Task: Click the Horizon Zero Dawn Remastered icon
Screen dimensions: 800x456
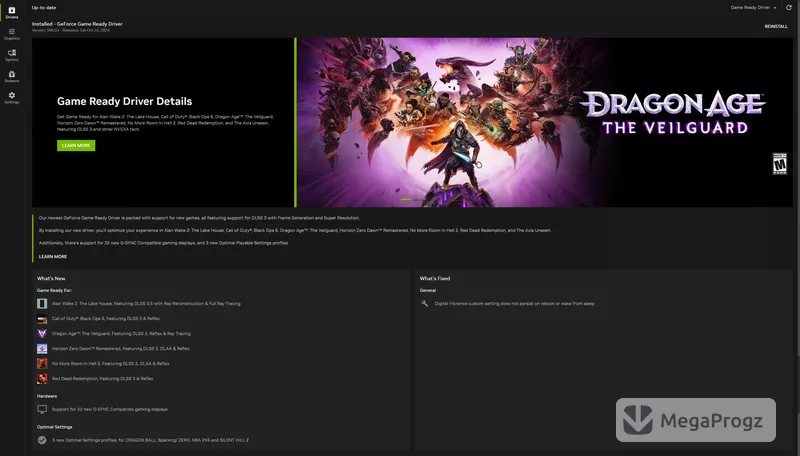Action: pyautogui.click(x=42, y=349)
